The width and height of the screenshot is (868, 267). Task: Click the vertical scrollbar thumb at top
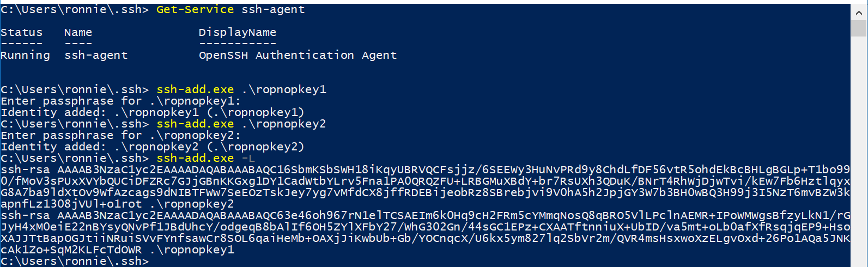pos(859,28)
